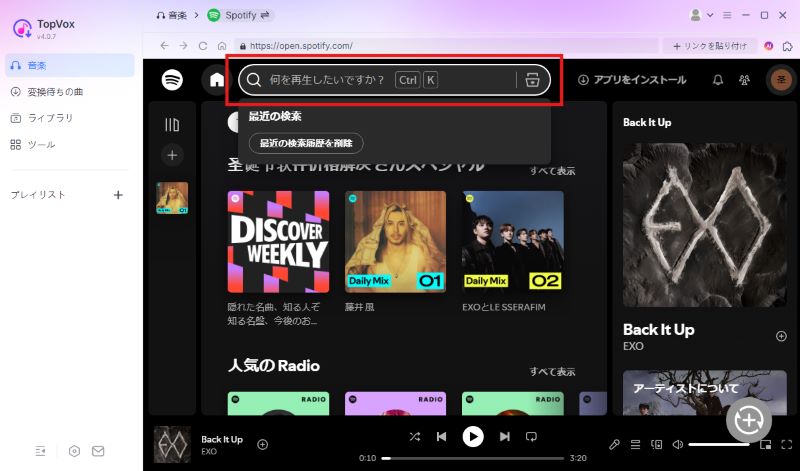Open the lyrics microphone icon
The width and height of the screenshot is (800, 471).
(615, 444)
